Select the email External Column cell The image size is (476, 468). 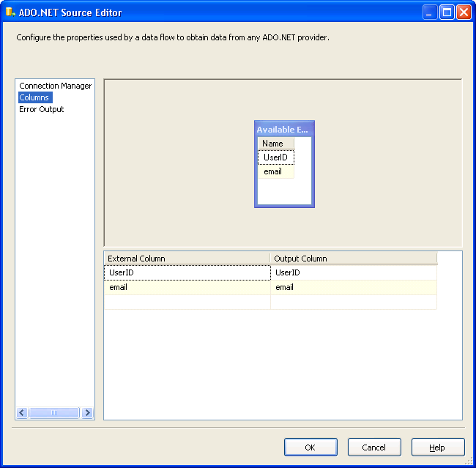[x=187, y=287]
